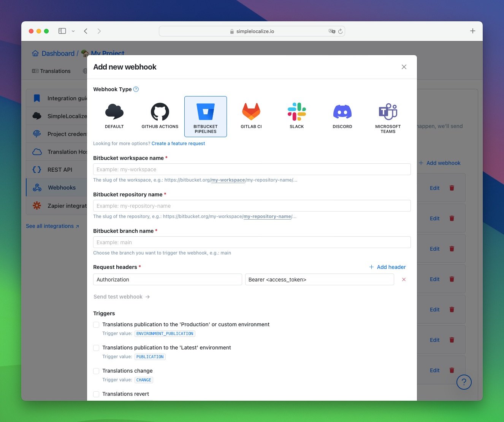Select the Bitbucket Pipelines webhook type
Screen dimensions: 504x422
[206, 117]
